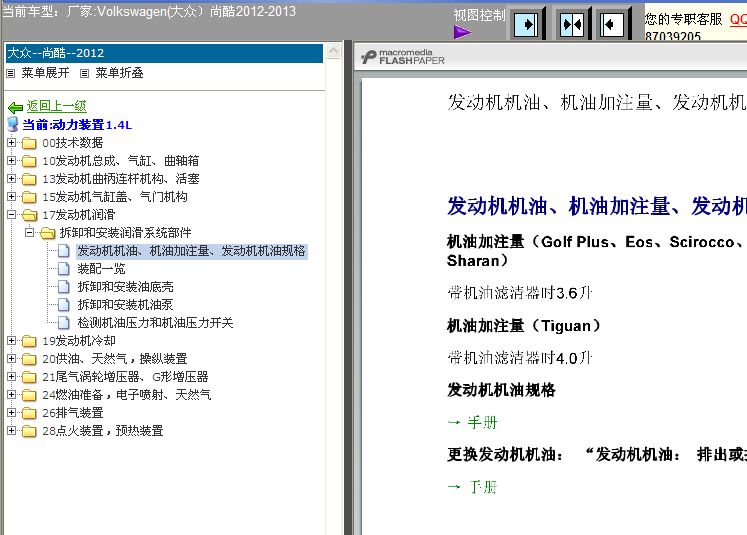The image size is (747, 535).
Task: Expand the 19发动机冷却 tree node
Action: pyautogui.click(x=11, y=341)
